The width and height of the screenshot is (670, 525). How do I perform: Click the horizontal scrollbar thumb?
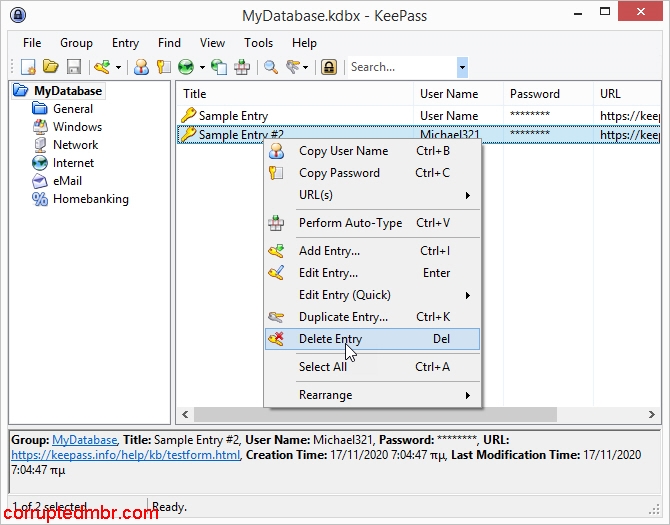pyautogui.click(x=375, y=414)
